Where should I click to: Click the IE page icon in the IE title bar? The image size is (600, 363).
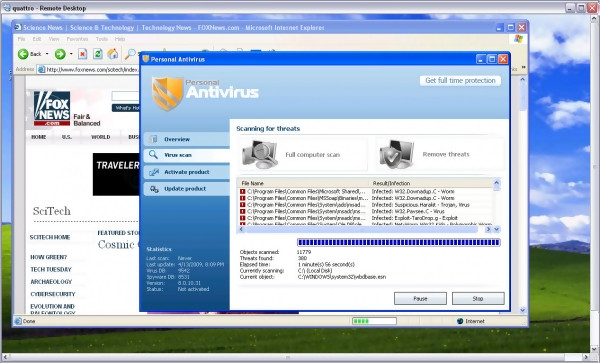click(x=18, y=28)
